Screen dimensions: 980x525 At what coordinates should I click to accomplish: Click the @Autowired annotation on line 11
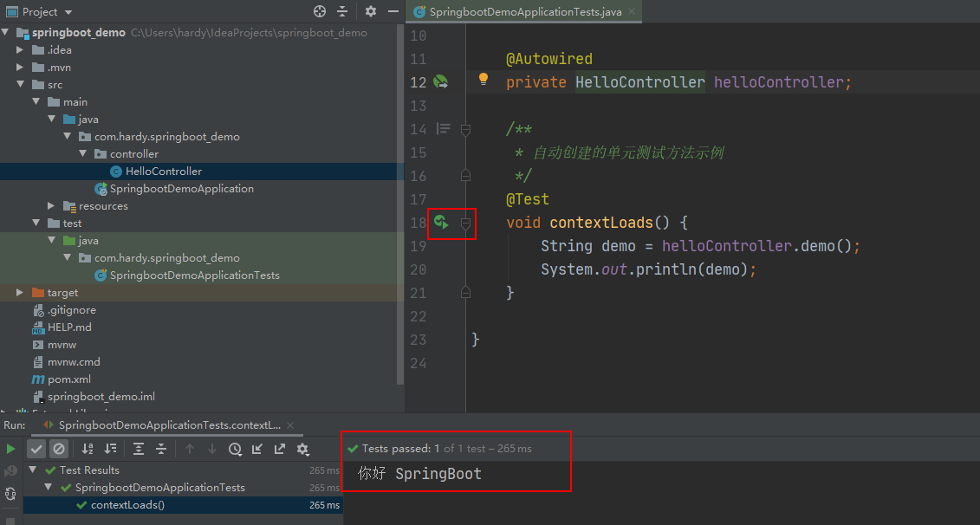(548, 59)
